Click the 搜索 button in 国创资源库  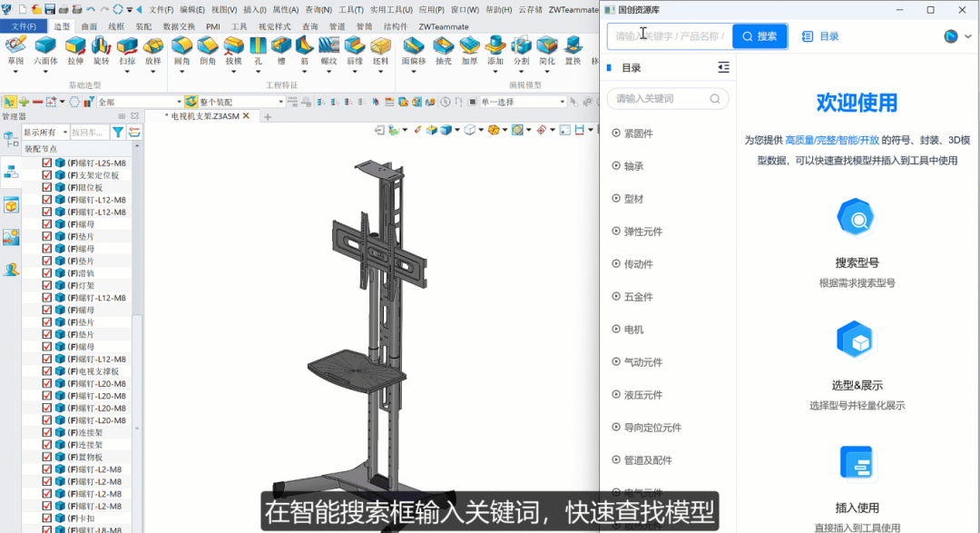759,36
